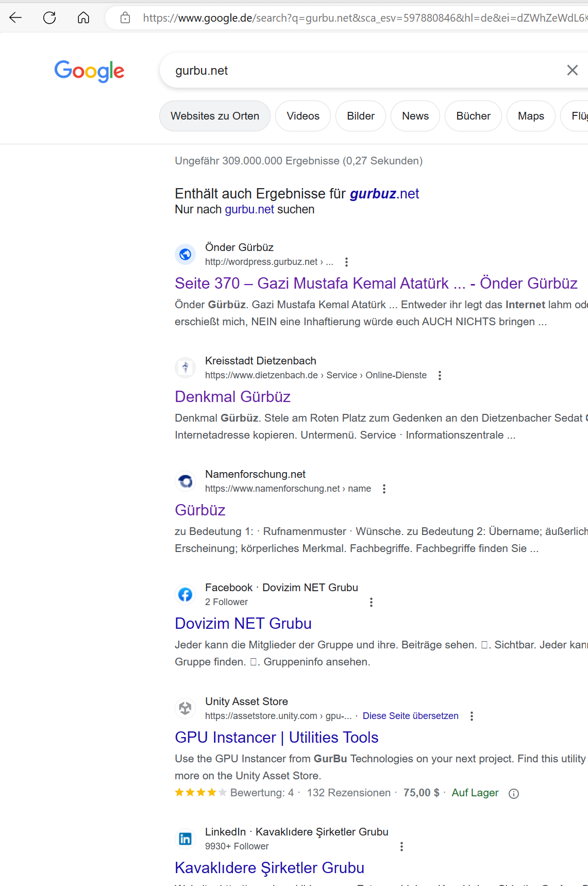Click the assetstore.unity.com URL text
Viewport: 588px width, 886px height.
261,716
